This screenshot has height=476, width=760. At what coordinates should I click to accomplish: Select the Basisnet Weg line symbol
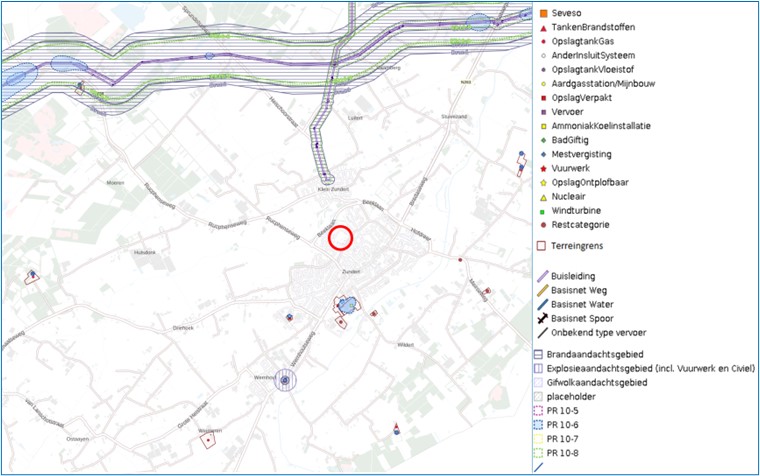[x=543, y=290]
